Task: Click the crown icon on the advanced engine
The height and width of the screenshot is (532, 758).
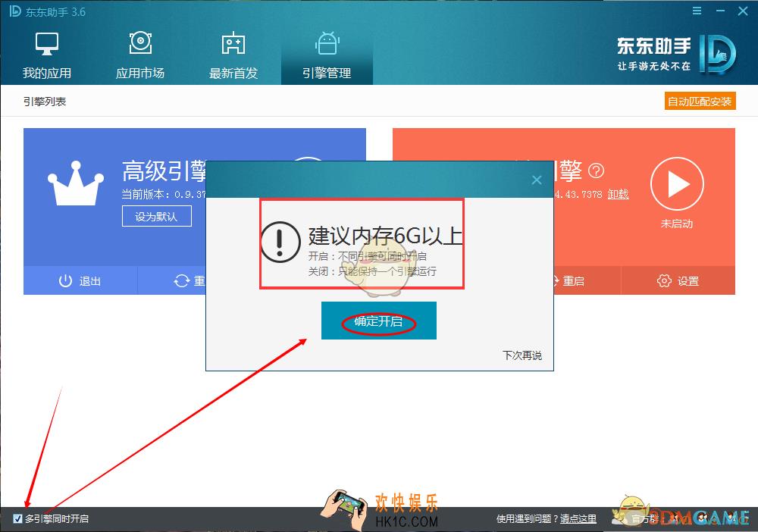Action: pos(75,184)
